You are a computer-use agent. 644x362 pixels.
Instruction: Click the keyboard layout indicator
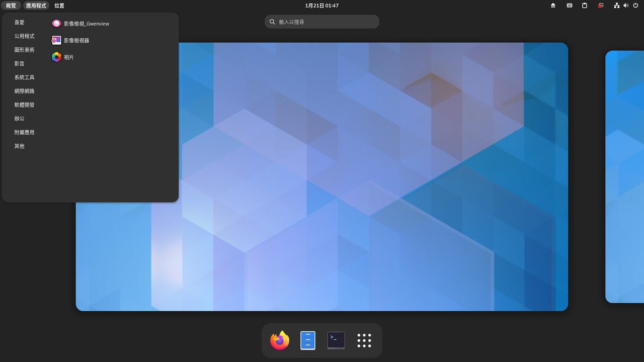coord(569,6)
